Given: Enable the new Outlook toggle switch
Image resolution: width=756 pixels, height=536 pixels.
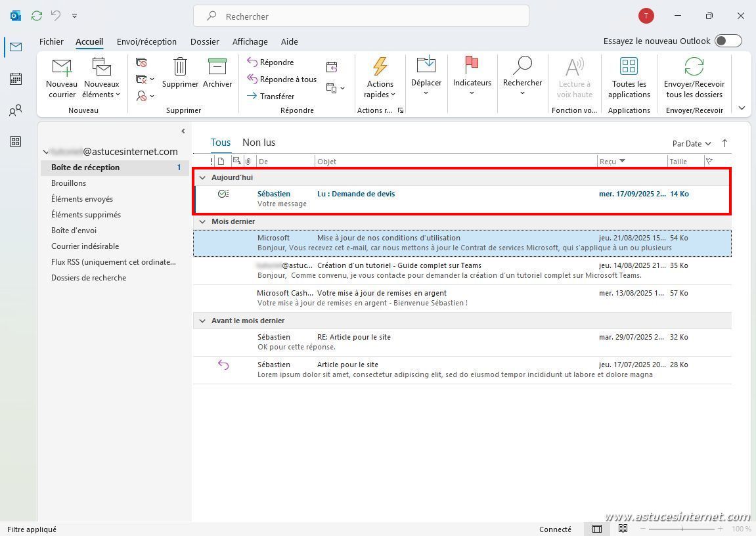Looking at the screenshot, I should [728, 41].
